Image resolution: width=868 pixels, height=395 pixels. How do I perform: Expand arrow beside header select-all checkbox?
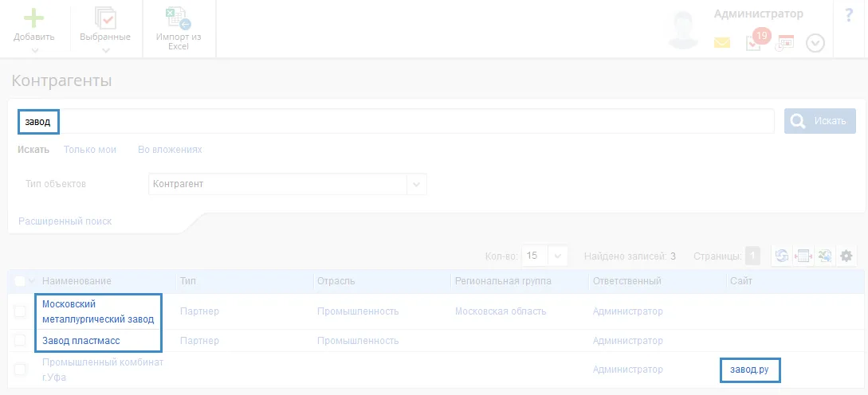click(x=32, y=281)
